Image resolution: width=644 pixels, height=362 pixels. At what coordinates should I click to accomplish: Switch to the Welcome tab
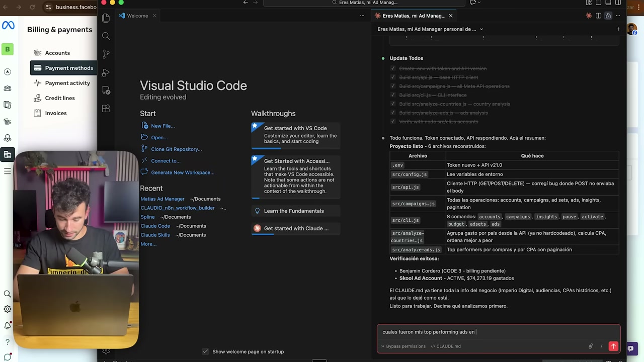137,16
